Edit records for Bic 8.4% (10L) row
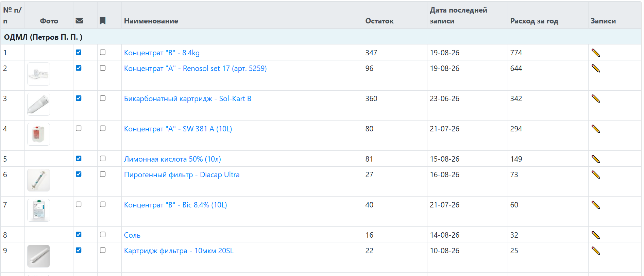The image size is (644, 276). [595, 205]
